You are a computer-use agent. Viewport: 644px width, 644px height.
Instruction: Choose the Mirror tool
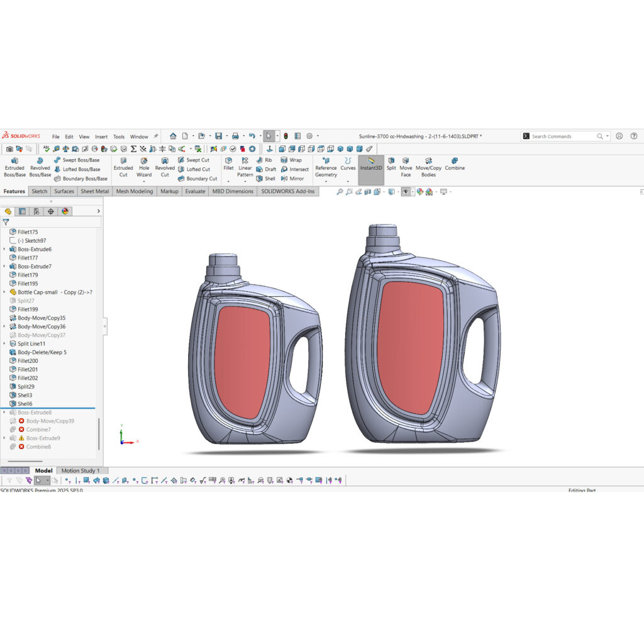point(292,179)
